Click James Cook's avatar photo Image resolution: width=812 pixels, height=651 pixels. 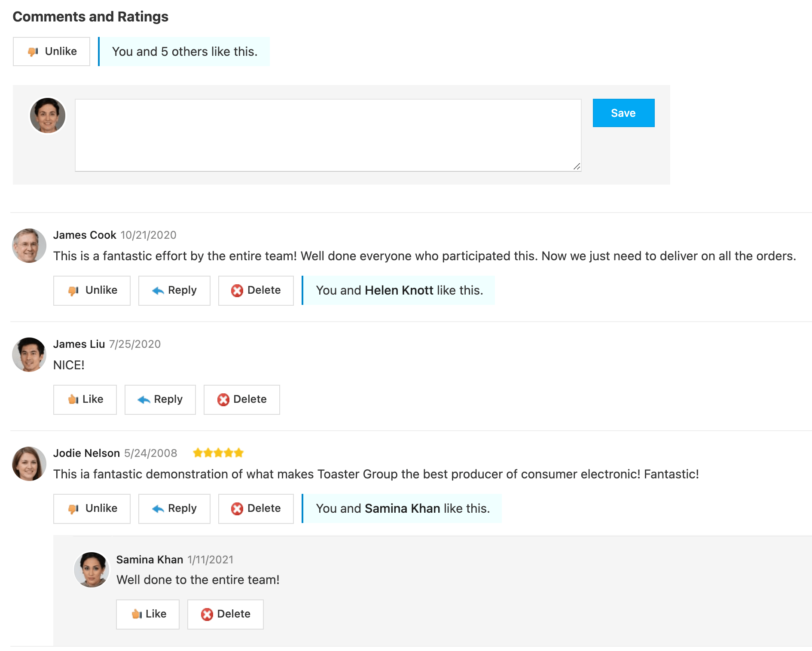point(29,246)
